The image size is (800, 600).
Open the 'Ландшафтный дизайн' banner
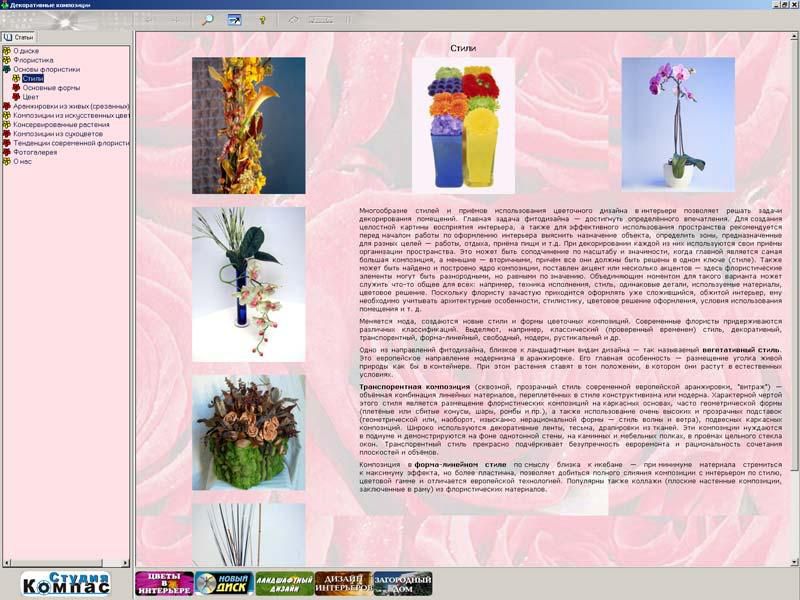point(284,584)
